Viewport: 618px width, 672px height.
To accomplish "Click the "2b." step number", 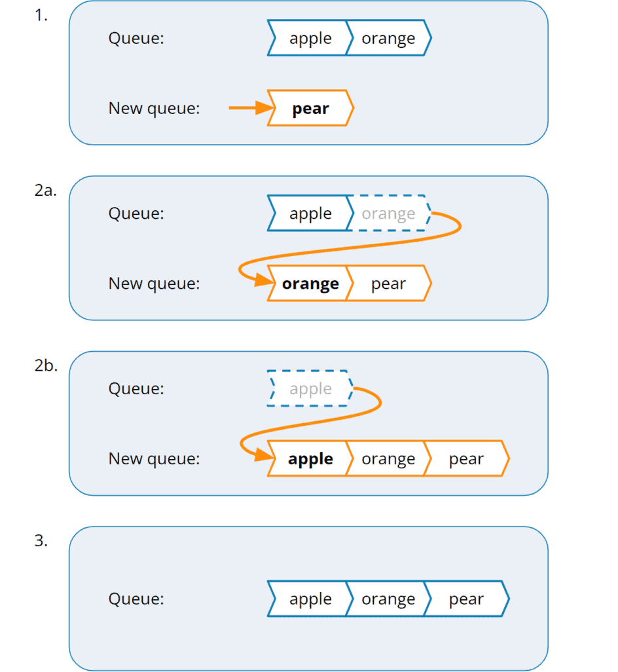I will click(46, 365).
